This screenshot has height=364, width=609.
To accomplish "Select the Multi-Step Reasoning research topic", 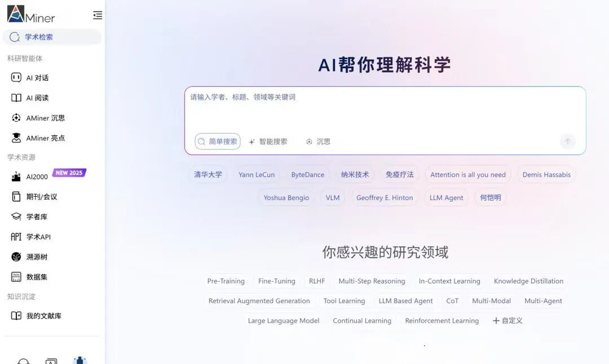I will coord(371,281).
